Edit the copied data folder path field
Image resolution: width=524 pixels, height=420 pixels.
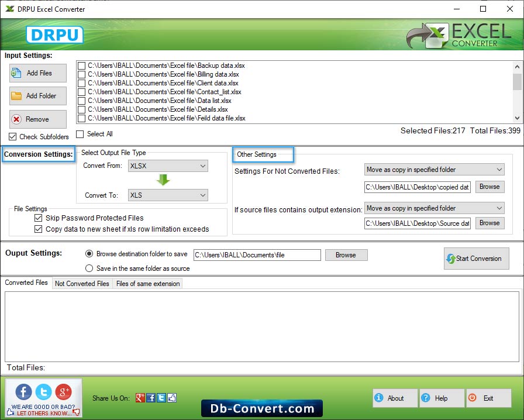pyautogui.click(x=418, y=187)
